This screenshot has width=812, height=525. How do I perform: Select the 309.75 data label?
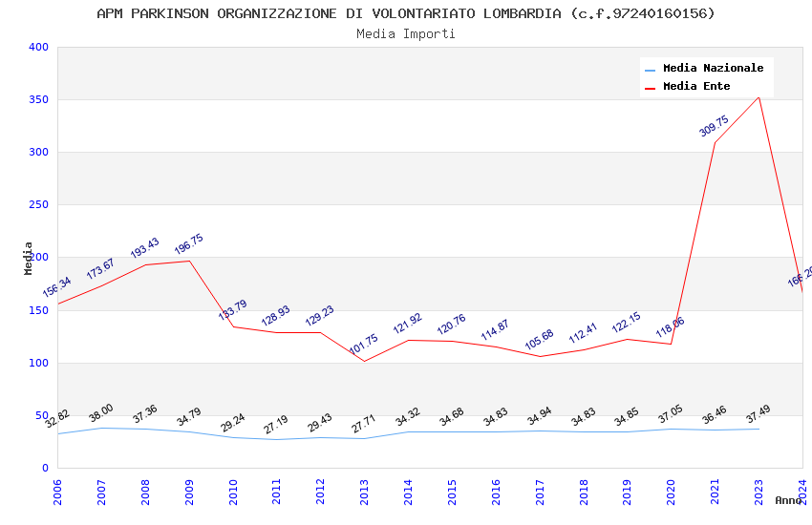(x=715, y=126)
